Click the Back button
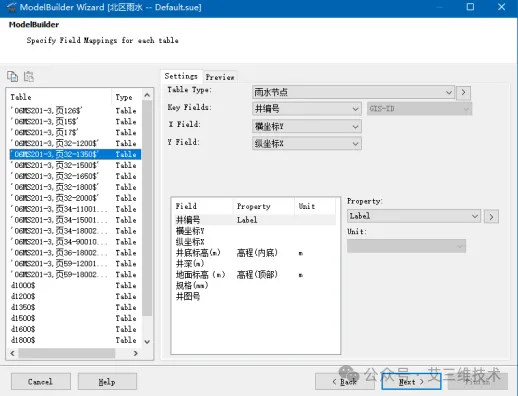 (345, 382)
